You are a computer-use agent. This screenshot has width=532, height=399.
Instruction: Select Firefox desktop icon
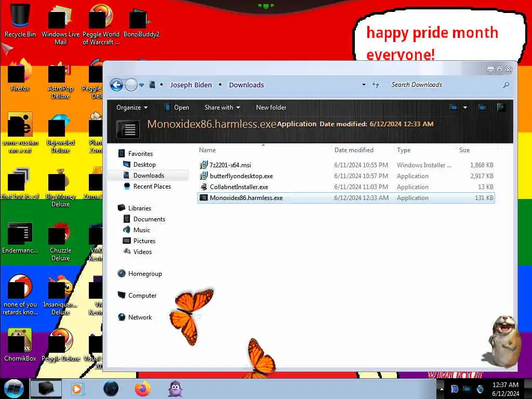tap(20, 76)
